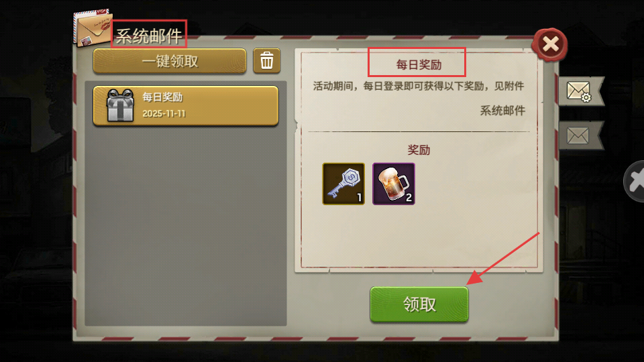Click the 2025-11-11 date on mail entry
The height and width of the screenshot is (362, 644).
164,114
